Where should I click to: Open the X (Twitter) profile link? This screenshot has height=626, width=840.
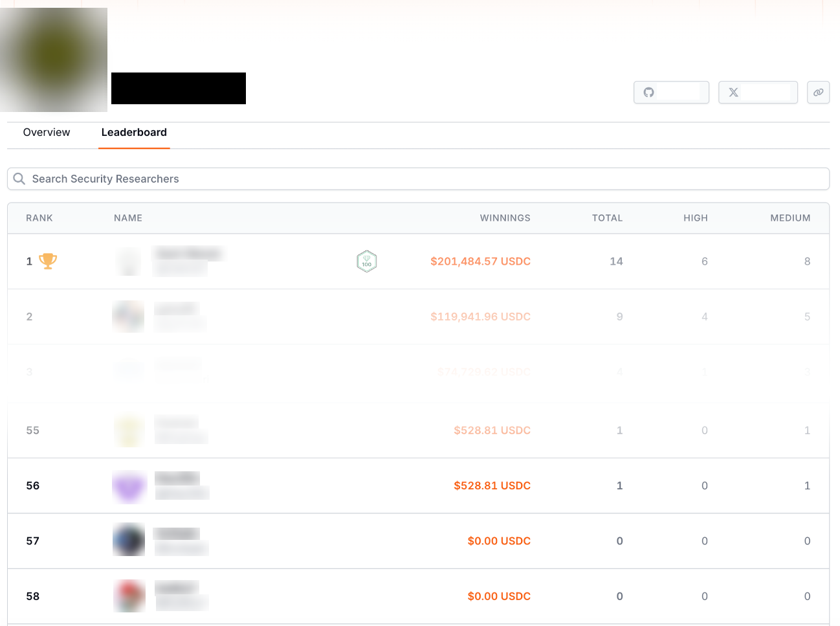(x=733, y=93)
